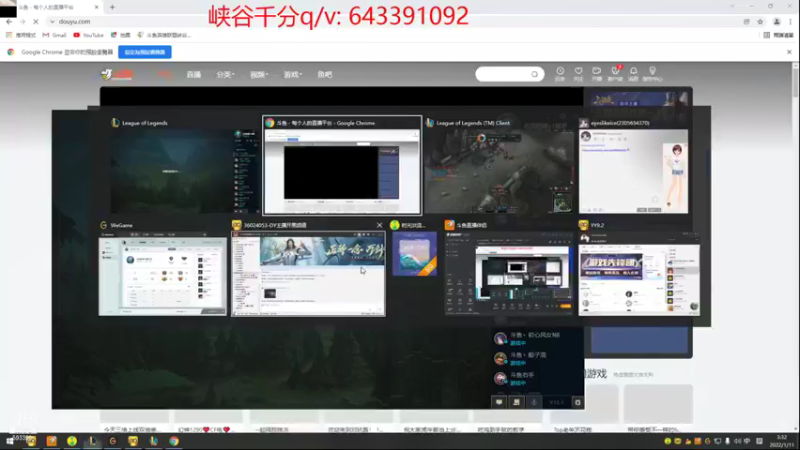Click the Chrome back arrow

9,21
